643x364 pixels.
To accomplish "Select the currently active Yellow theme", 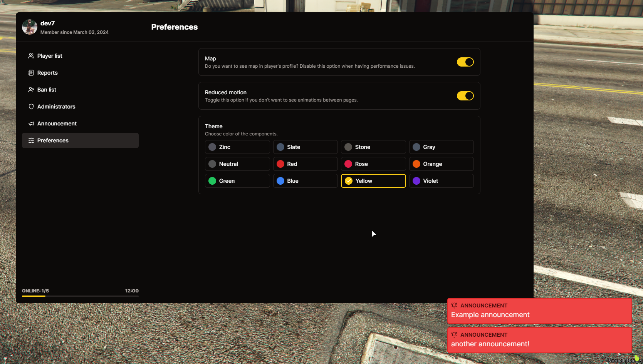I will coord(373,181).
